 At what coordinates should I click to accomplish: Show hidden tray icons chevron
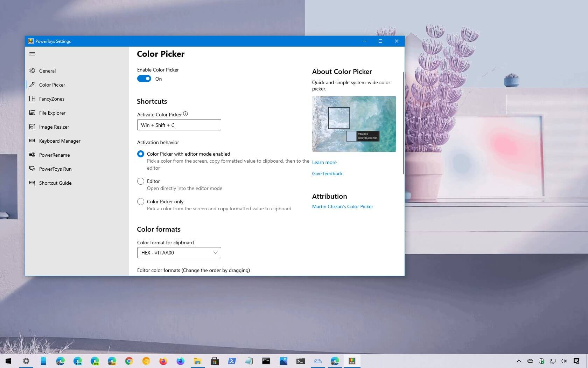[x=519, y=361]
